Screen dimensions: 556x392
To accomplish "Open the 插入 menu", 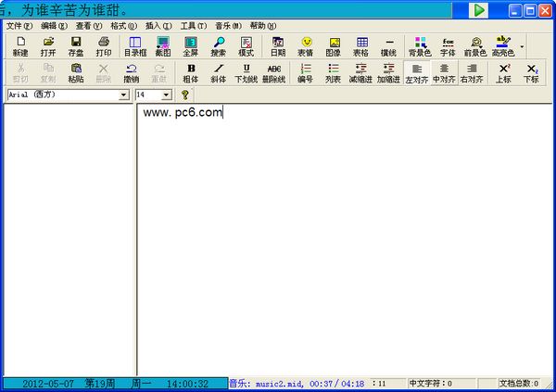I will [158, 26].
